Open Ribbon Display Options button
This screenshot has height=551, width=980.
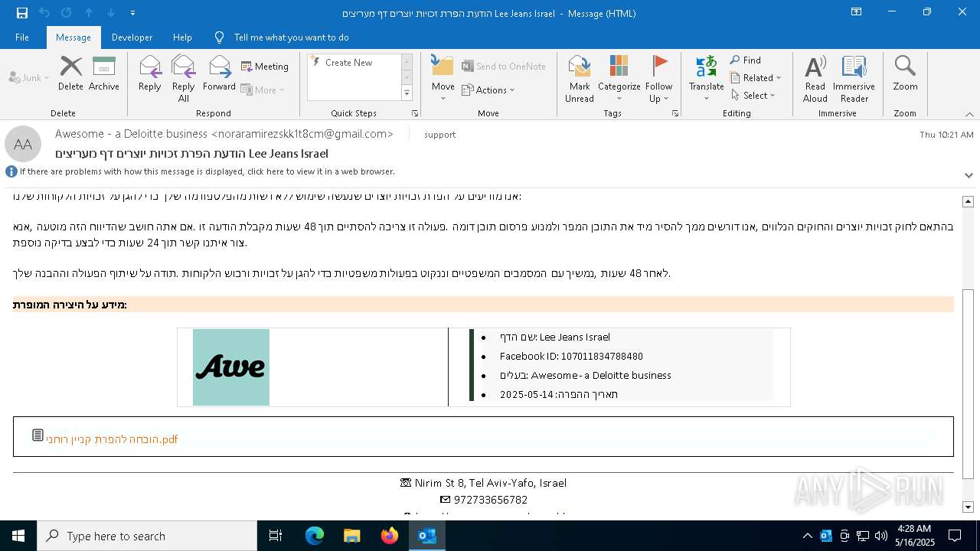(x=857, y=12)
